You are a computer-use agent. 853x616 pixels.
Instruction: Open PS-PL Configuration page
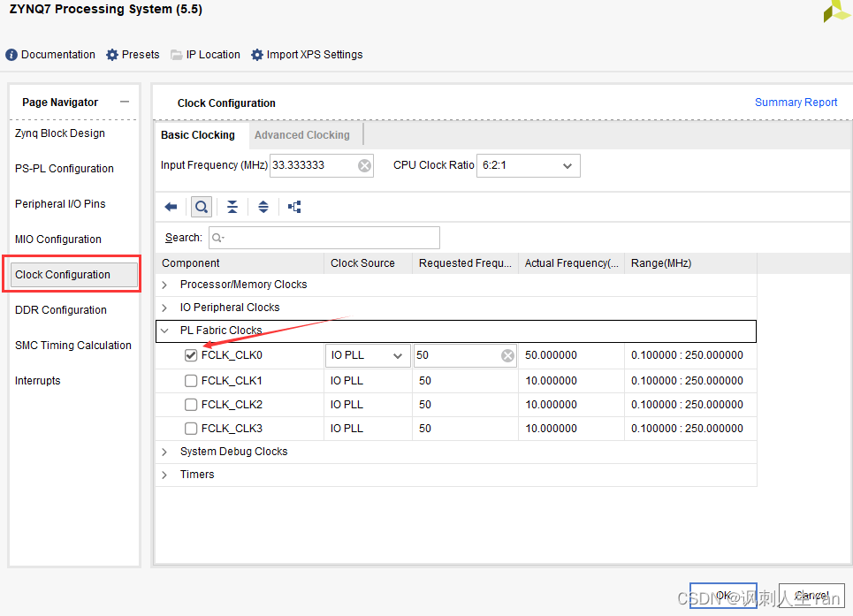pyautogui.click(x=65, y=169)
